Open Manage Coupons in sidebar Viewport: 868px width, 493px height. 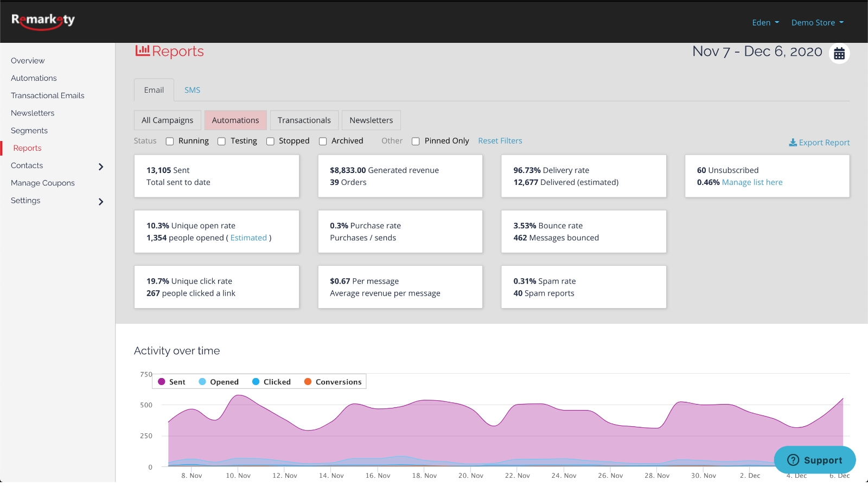(43, 183)
